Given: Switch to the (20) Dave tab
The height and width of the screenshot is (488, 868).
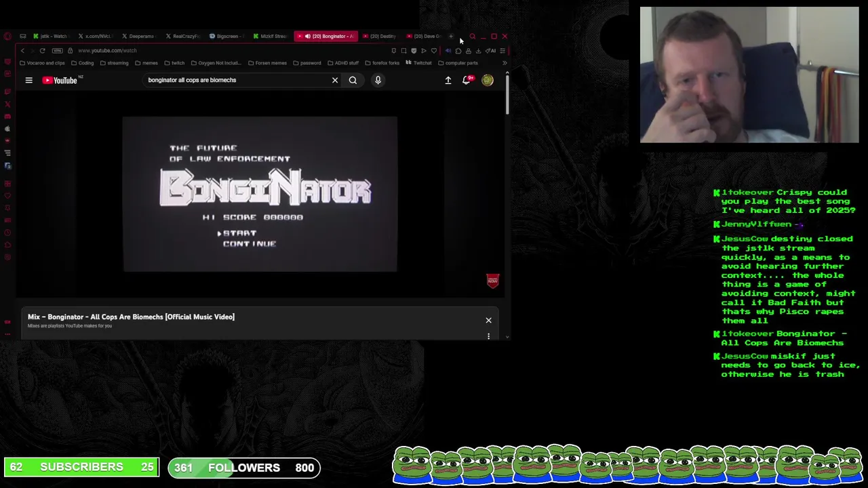Looking at the screenshot, I should (x=424, y=36).
